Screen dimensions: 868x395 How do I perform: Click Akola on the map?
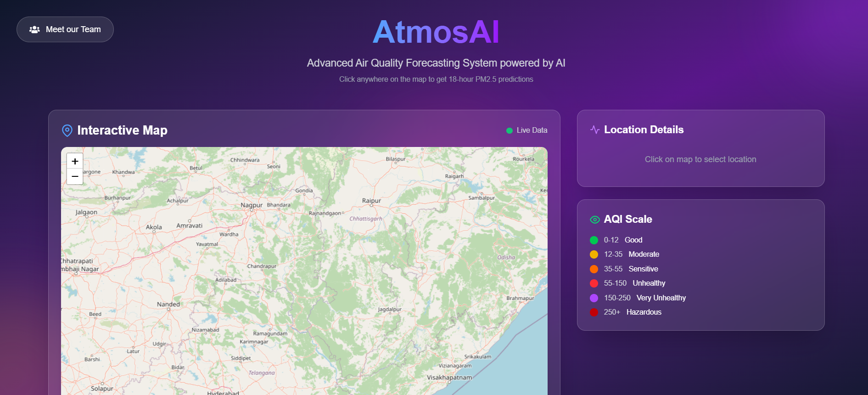[154, 227]
